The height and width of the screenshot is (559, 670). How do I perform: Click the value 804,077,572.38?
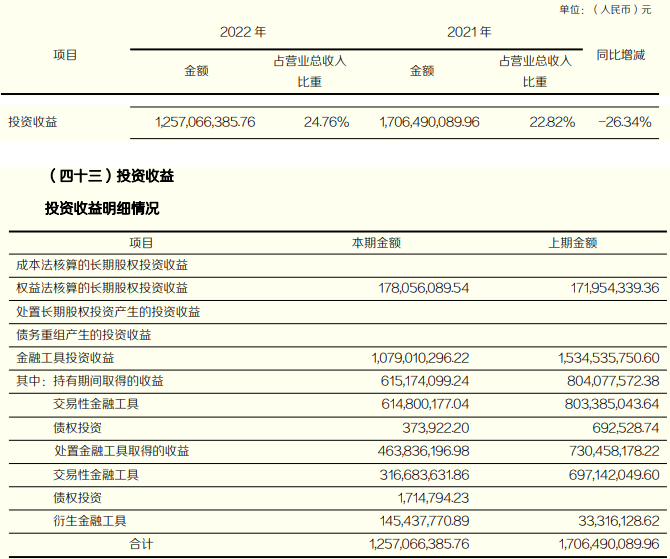click(613, 381)
